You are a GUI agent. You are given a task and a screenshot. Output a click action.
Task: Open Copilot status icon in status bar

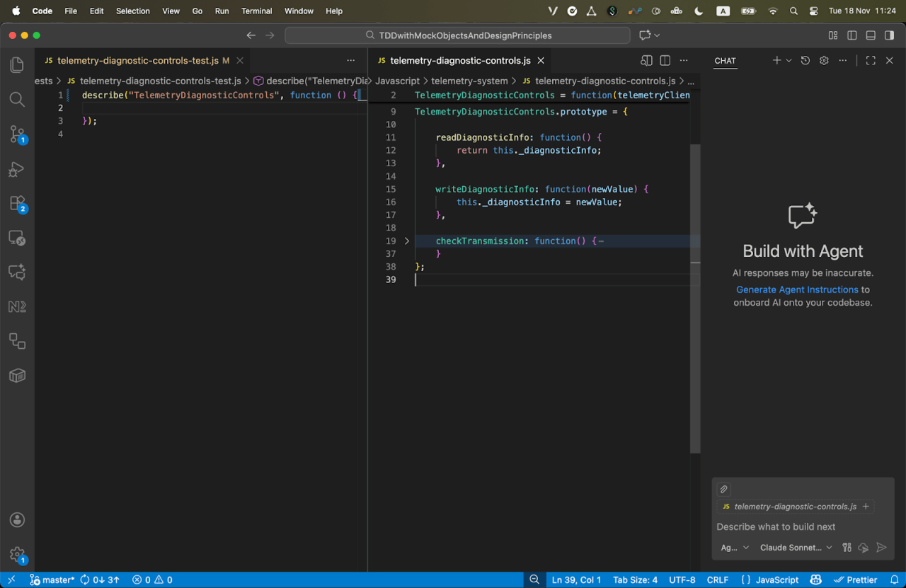click(816, 580)
